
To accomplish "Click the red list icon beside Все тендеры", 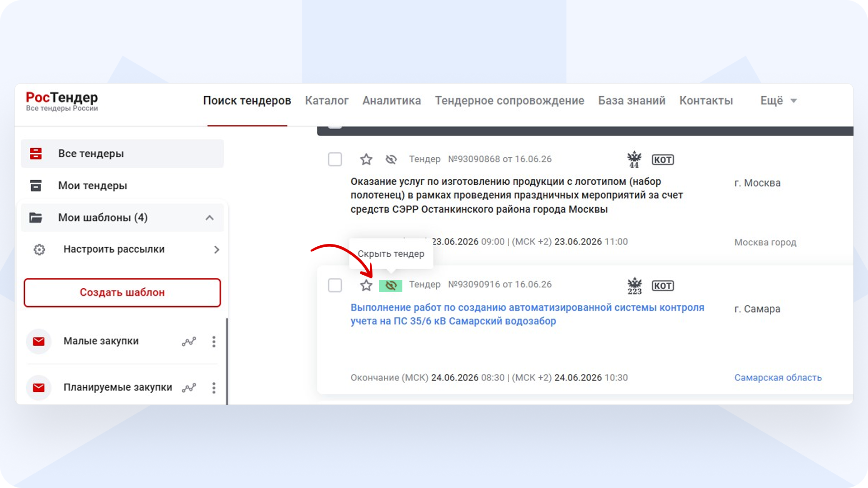I will tap(36, 154).
